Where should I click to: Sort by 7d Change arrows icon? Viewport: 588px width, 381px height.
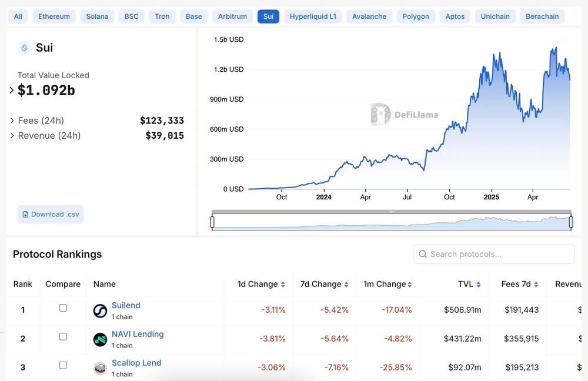[x=346, y=285]
